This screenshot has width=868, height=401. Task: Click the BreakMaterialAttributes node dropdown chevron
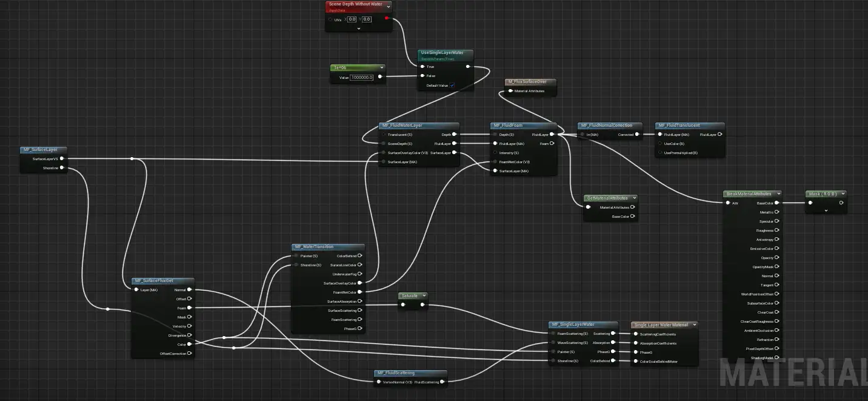click(778, 194)
